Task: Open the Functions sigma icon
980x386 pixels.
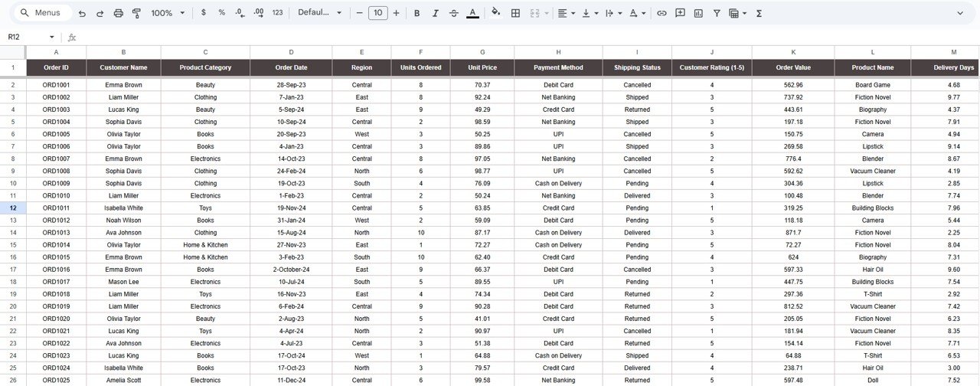Action: (x=759, y=13)
